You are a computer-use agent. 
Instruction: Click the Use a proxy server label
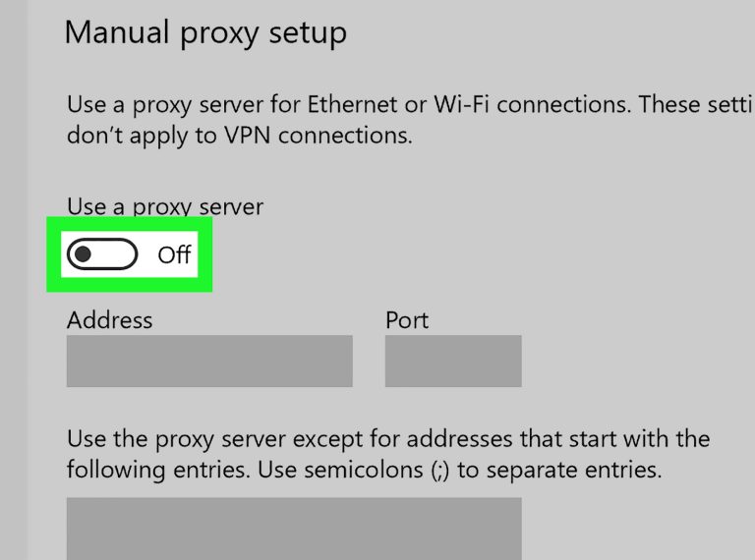click(165, 206)
